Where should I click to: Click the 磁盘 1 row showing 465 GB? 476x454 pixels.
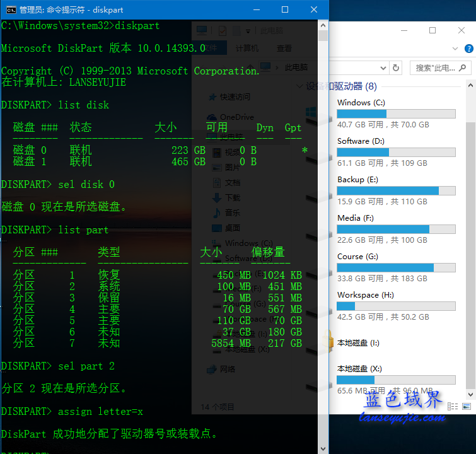[135, 161]
